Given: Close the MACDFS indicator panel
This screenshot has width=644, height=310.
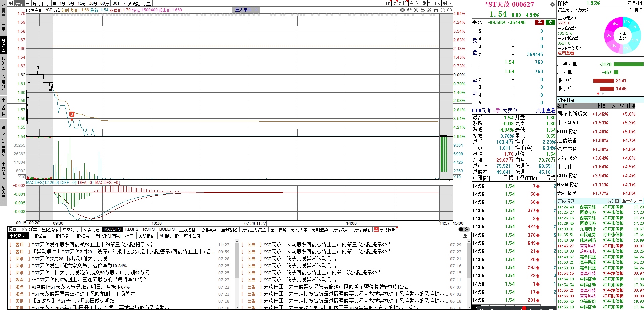Looking at the screenshot, I should click(x=451, y=182).
